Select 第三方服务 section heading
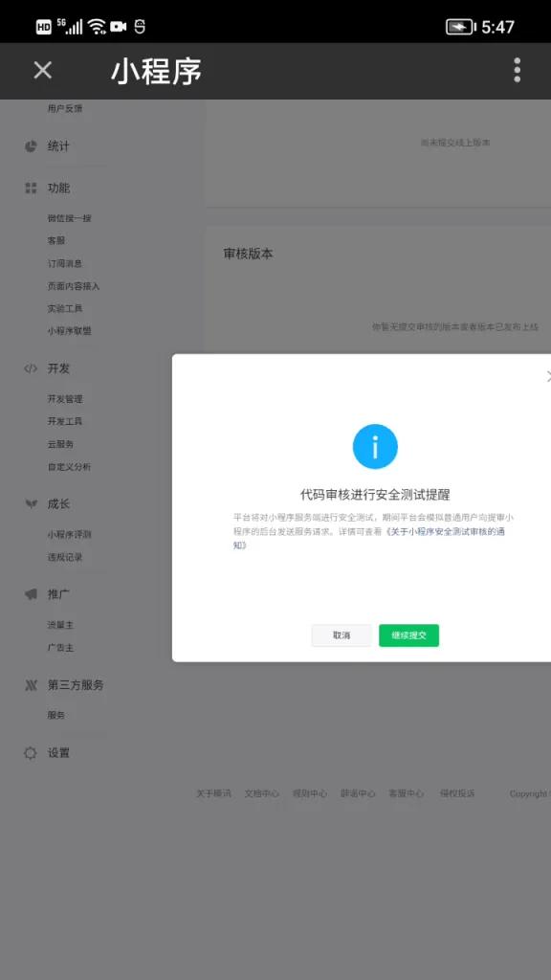Viewport: 551px width, 980px height. (x=76, y=685)
